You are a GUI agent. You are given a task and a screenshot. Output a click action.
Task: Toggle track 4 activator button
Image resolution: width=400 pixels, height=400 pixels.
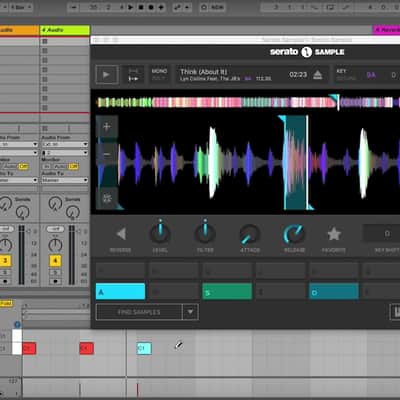[x=55, y=261]
